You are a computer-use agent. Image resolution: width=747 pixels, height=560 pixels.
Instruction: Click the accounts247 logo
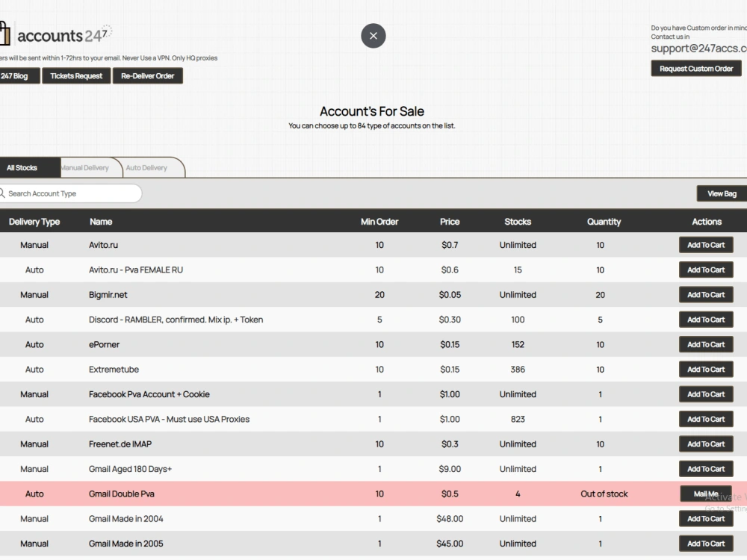[56, 35]
